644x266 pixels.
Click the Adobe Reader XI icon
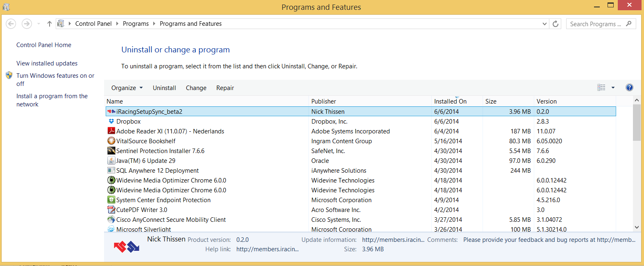(111, 131)
